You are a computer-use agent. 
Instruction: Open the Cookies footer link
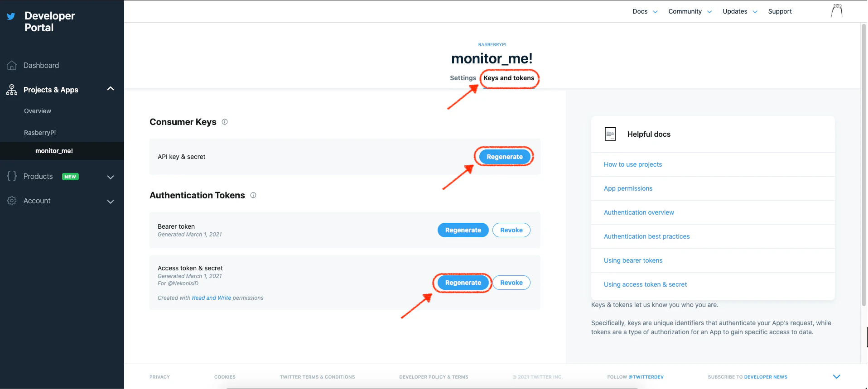(x=225, y=377)
